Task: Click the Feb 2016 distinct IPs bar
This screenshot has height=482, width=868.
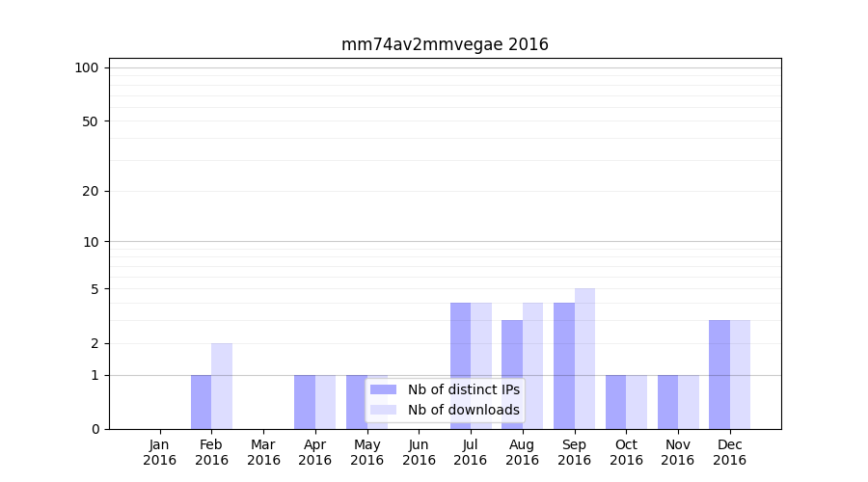Action: (x=201, y=402)
